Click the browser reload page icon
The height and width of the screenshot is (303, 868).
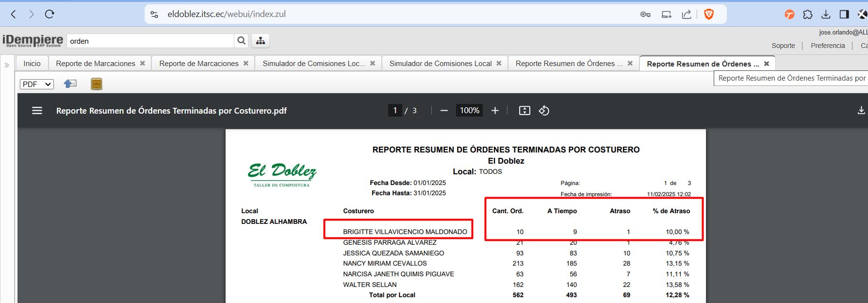[x=49, y=14]
